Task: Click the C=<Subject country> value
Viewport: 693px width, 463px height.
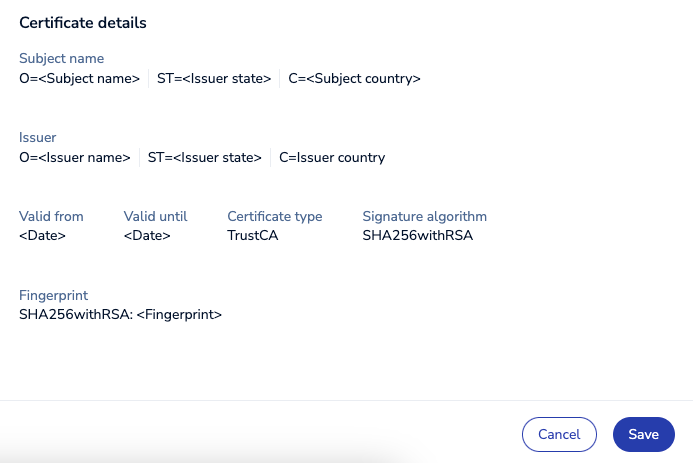Action: pos(354,78)
